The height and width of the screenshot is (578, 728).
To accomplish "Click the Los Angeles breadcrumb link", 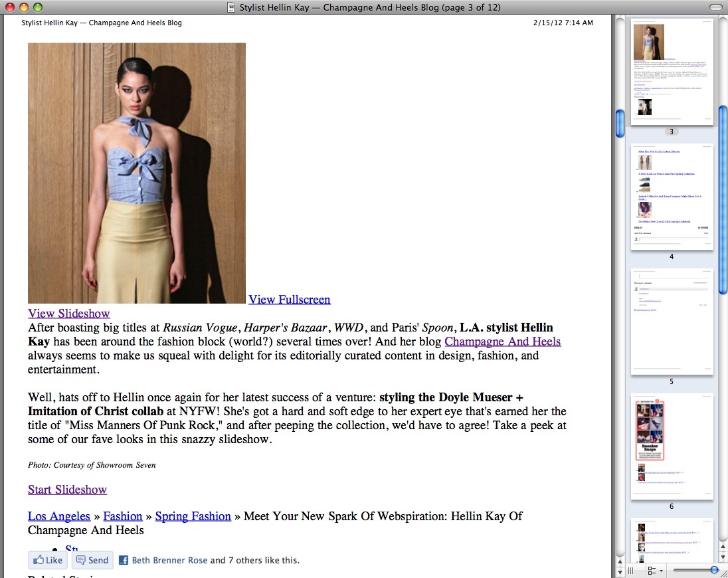I will click(59, 516).
